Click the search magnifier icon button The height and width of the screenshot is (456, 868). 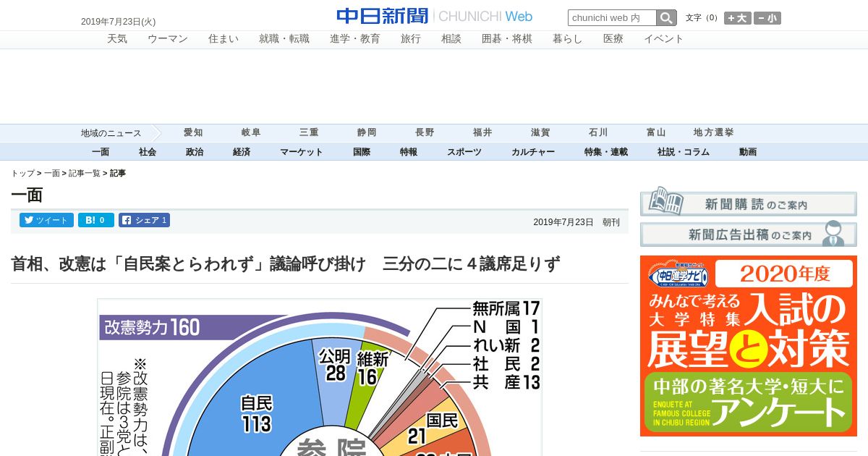tap(666, 18)
